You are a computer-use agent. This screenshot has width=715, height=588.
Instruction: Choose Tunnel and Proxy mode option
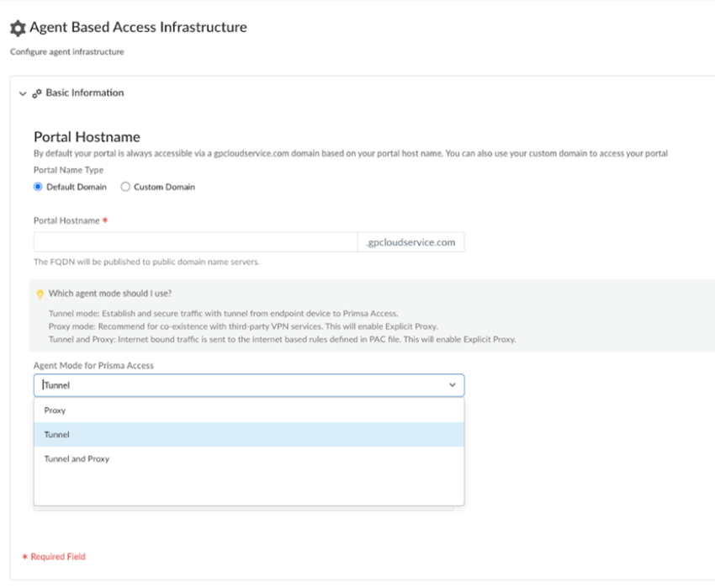[77, 459]
